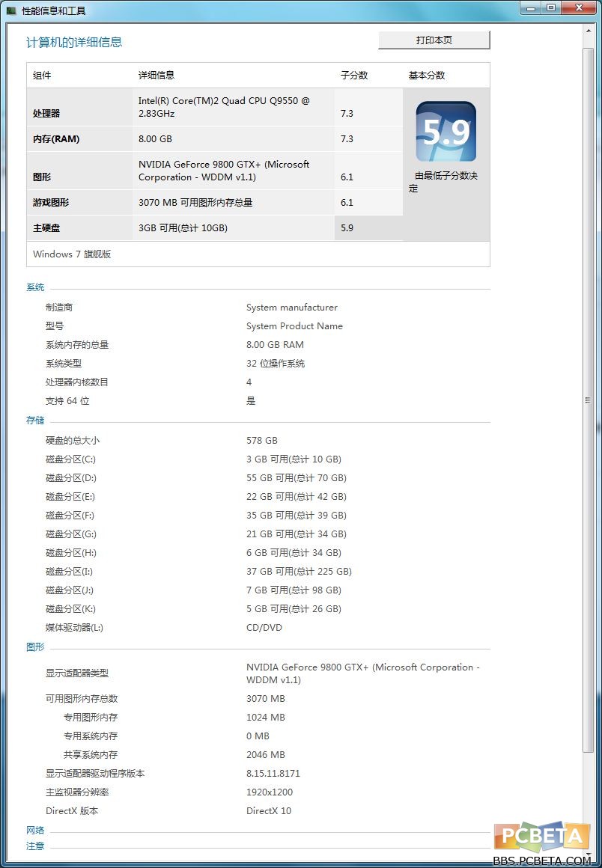Image resolution: width=602 pixels, height=868 pixels.
Task: Click the 32 位操作系统 value
Action: pyautogui.click(x=276, y=364)
